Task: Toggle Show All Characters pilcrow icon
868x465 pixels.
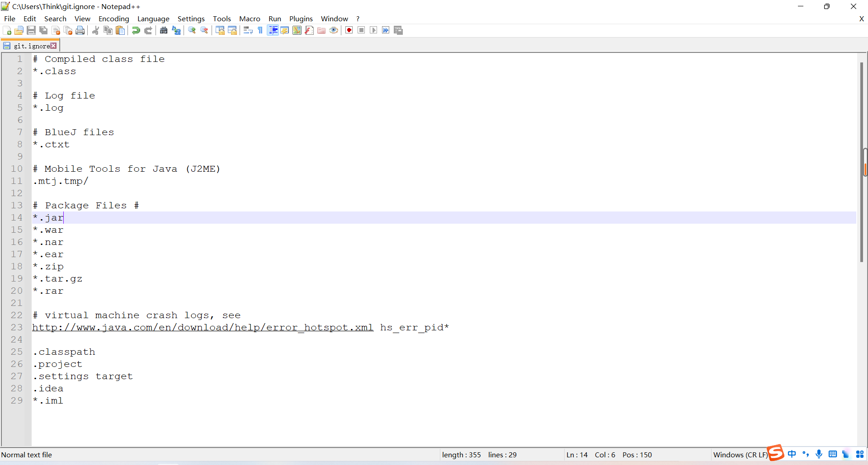Action: 260,30
